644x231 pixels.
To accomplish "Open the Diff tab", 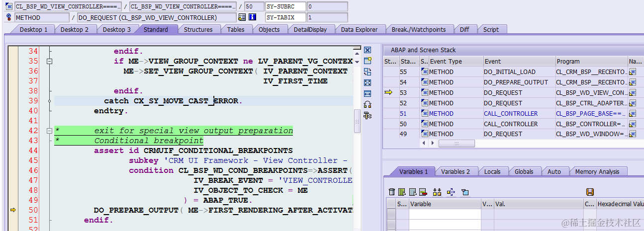I will [x=464, y=29].
